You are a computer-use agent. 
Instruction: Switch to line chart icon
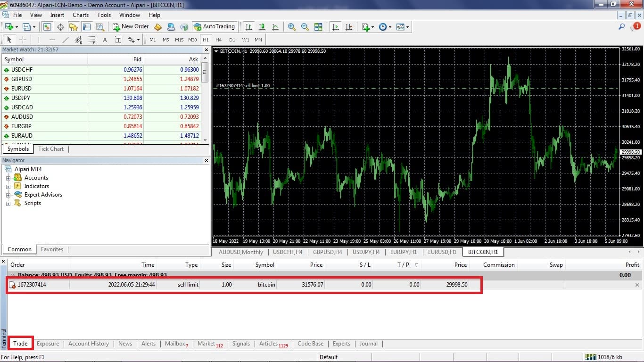[x=275, y=27]
